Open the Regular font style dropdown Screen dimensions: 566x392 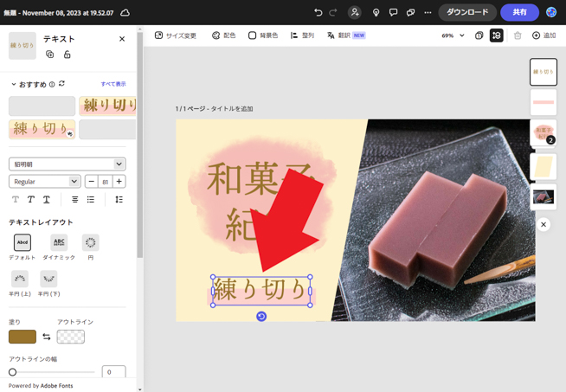point(44,182)
